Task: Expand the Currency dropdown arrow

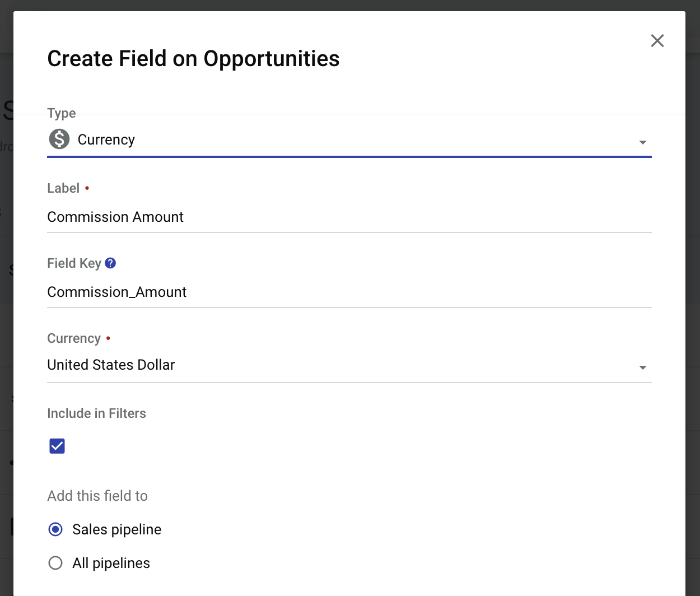Action: click(643, 367)
